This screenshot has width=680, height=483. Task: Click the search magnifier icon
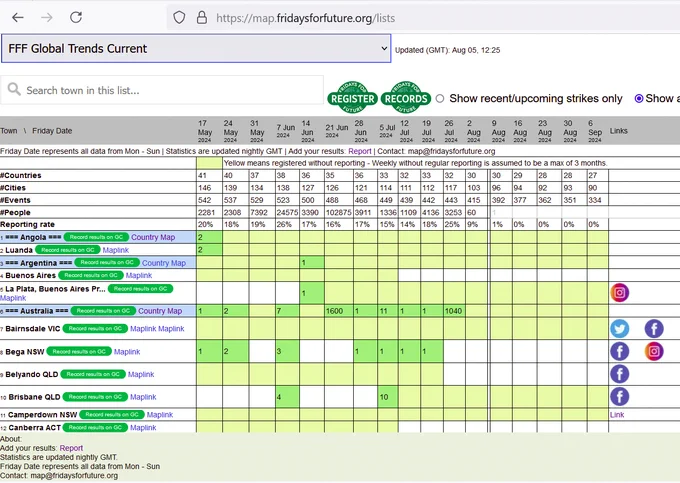pyautogui.click(x=14, y=89)
